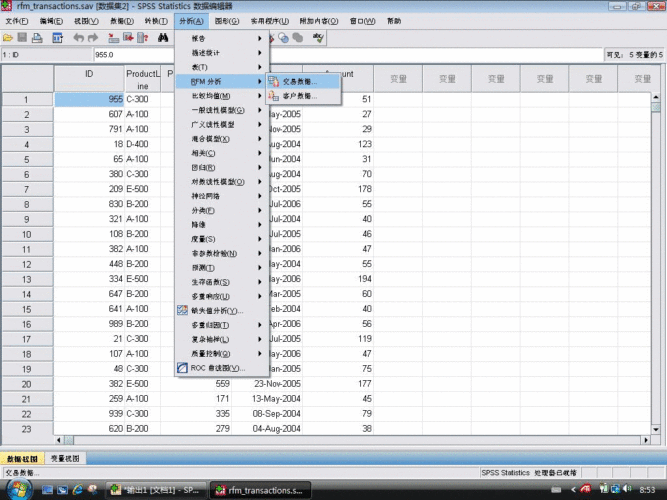The height and width of the screenshot is (500, 667).
Task: Open 视图(V) menu
Action: 86,21
